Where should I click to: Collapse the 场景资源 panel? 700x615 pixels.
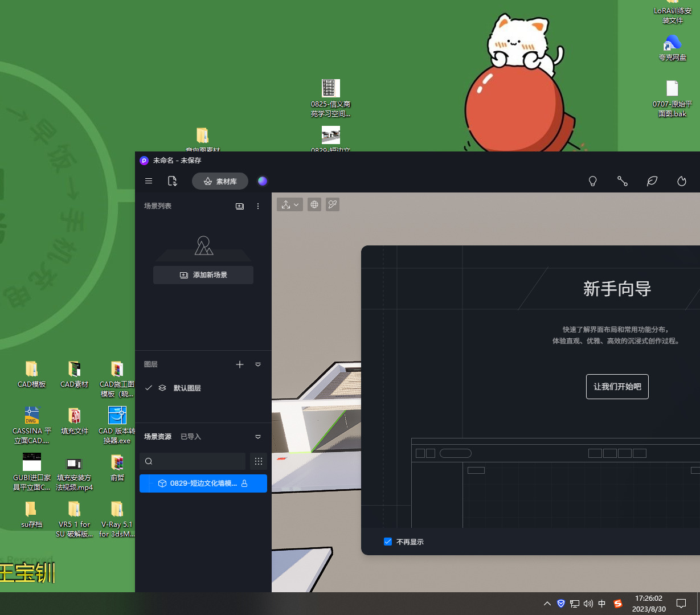(258, 437)
